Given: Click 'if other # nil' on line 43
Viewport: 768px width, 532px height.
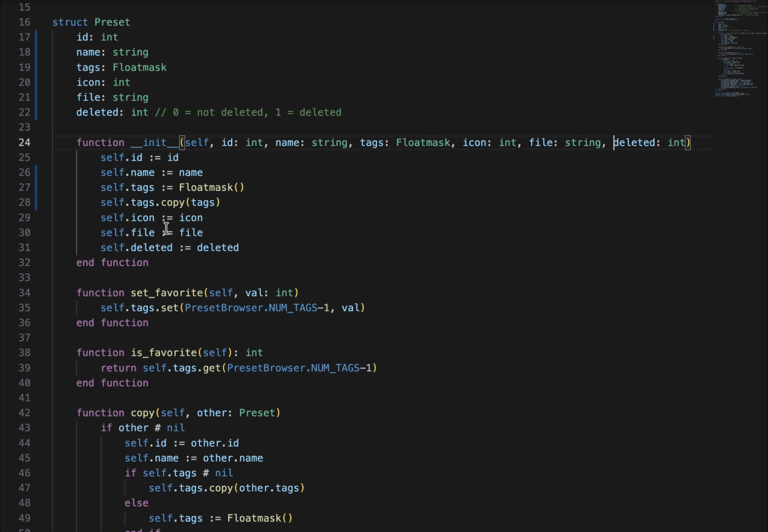Looking at the screenshot, I should [143, 428].
